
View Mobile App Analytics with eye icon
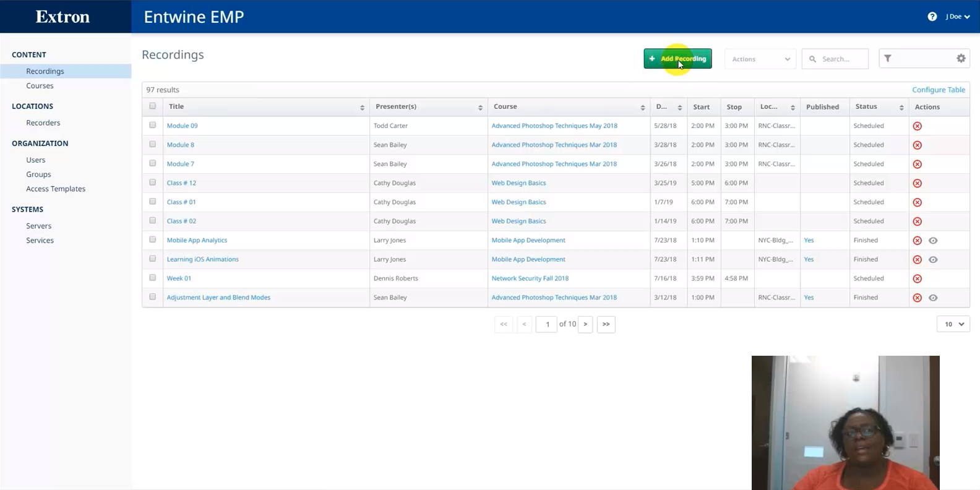[x=933, y=241]
